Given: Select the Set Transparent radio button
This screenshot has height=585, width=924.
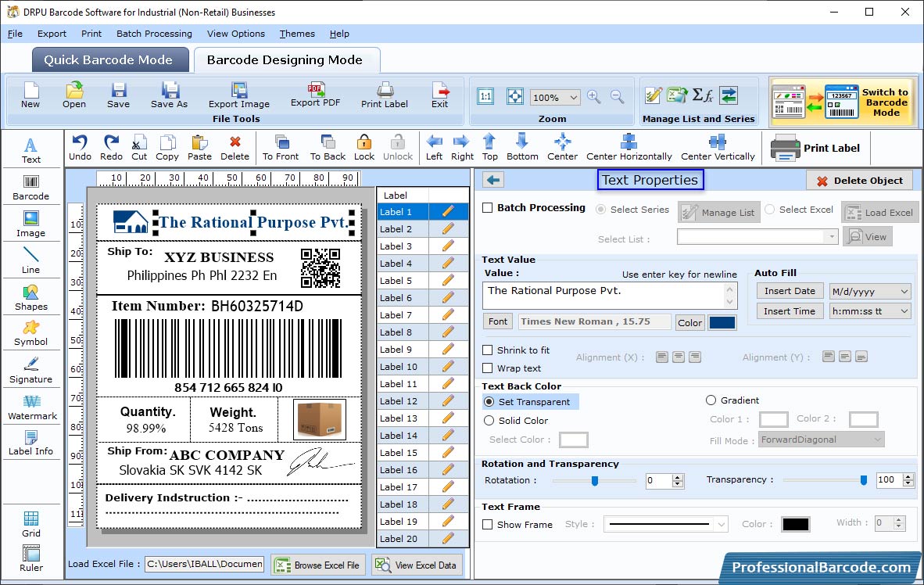Looking at the screenshot, I should pyautogui.click(x=489, y=401).
